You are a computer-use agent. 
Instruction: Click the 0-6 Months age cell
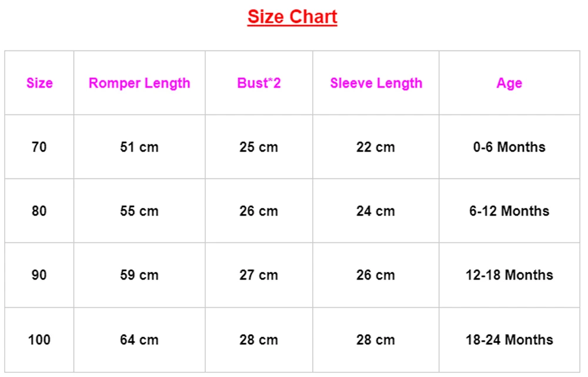[x=509, y=147]
